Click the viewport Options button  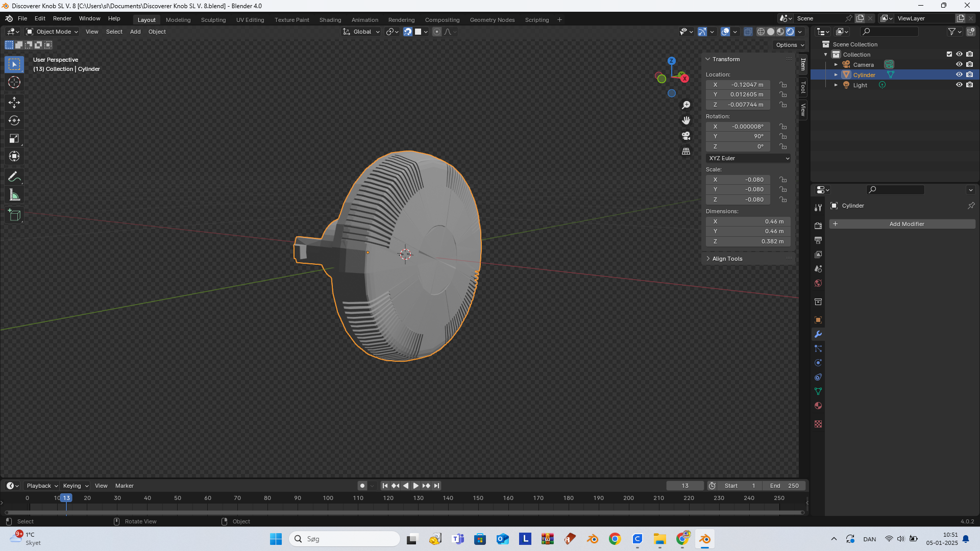coord(790,45)
